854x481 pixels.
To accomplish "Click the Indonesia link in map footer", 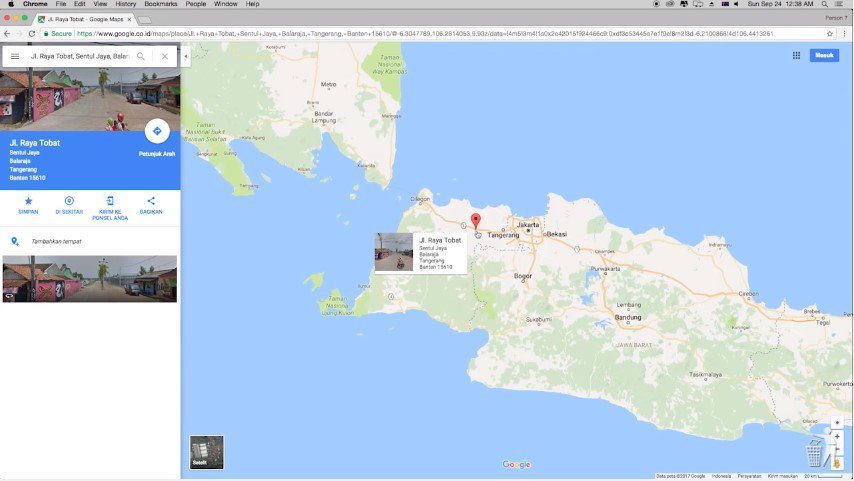I will [721, 476].
